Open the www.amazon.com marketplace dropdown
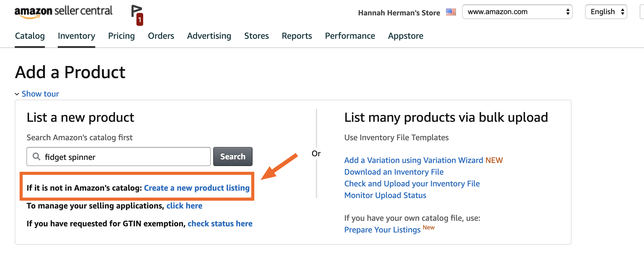 coord(517,12)
